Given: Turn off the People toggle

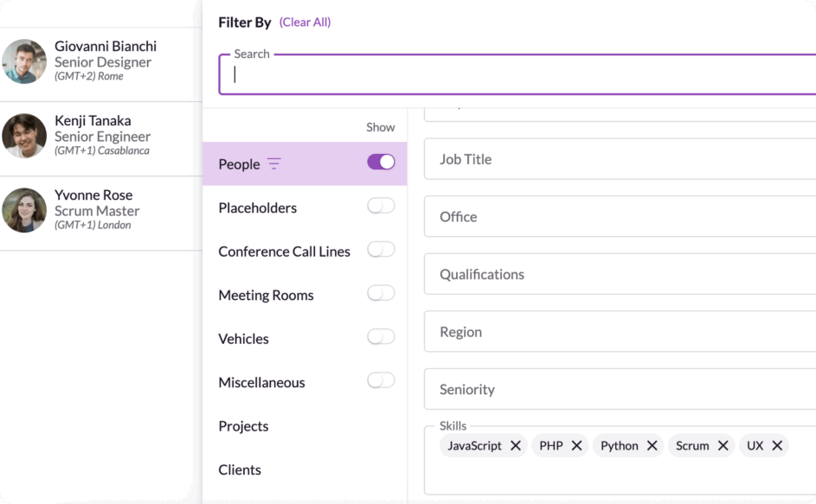Looking at the screenshot, I should click(x=381, y=162).
